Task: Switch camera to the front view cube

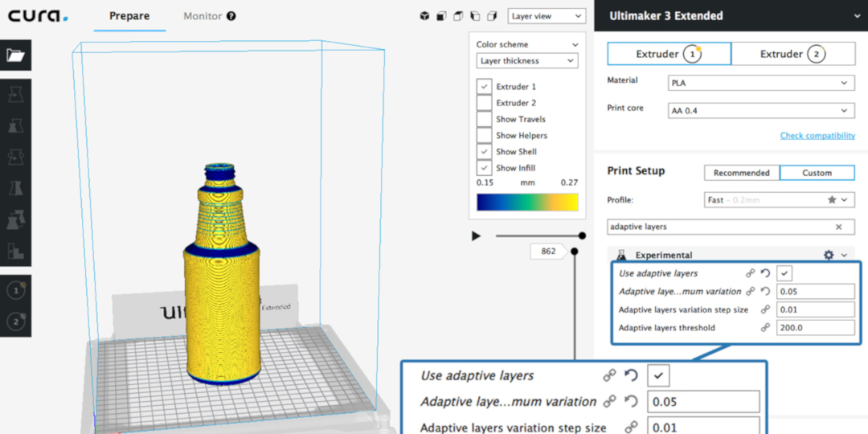Action: [x=441, y=16]
